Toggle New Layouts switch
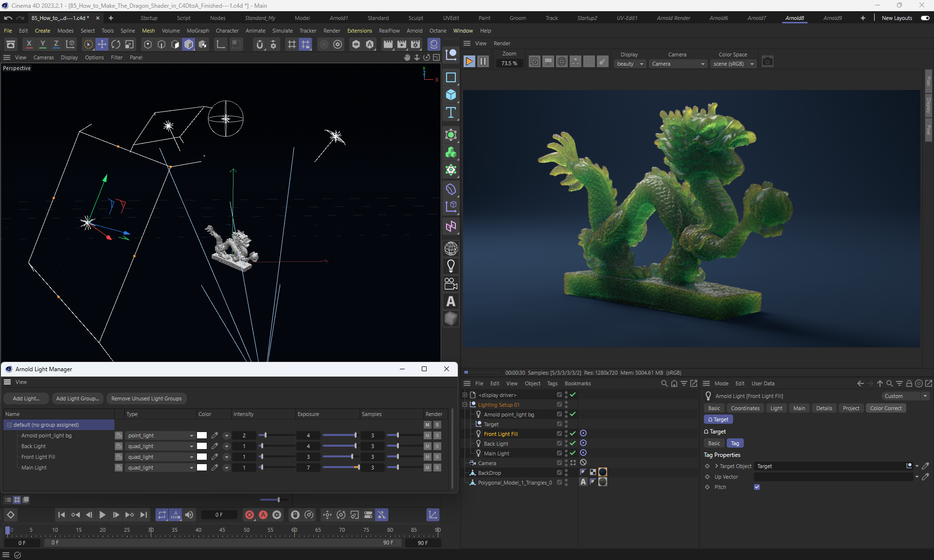 click(x=925, y=18)
